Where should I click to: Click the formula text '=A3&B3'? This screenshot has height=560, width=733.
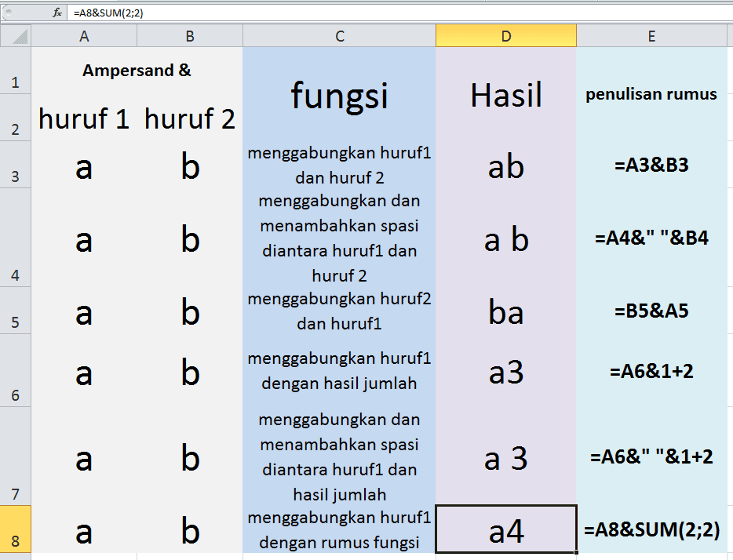click(651, 165)
